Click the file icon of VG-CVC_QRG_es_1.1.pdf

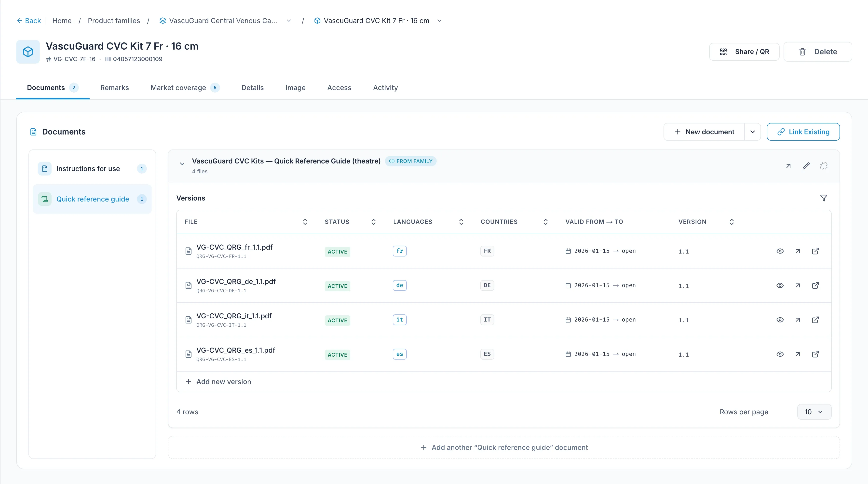click(189, 354)
